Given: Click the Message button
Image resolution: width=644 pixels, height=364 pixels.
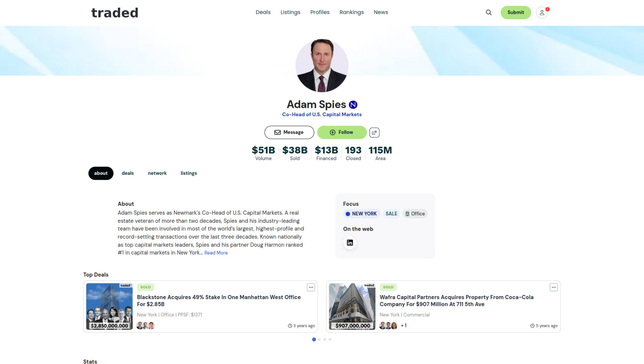Looking at the screenshot, I should (x=289, y=132).
